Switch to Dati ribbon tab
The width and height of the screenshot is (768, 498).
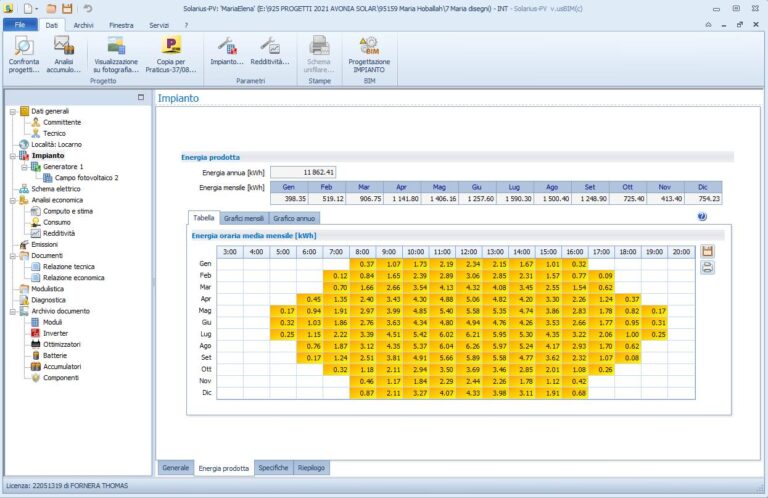click(51, 25)
